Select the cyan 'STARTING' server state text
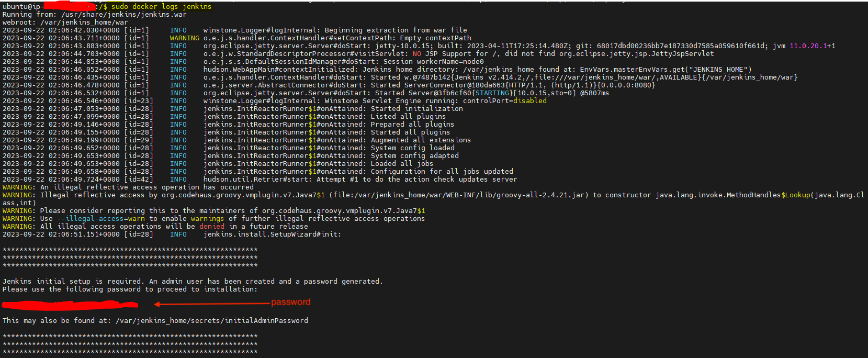 click(492, 93)
